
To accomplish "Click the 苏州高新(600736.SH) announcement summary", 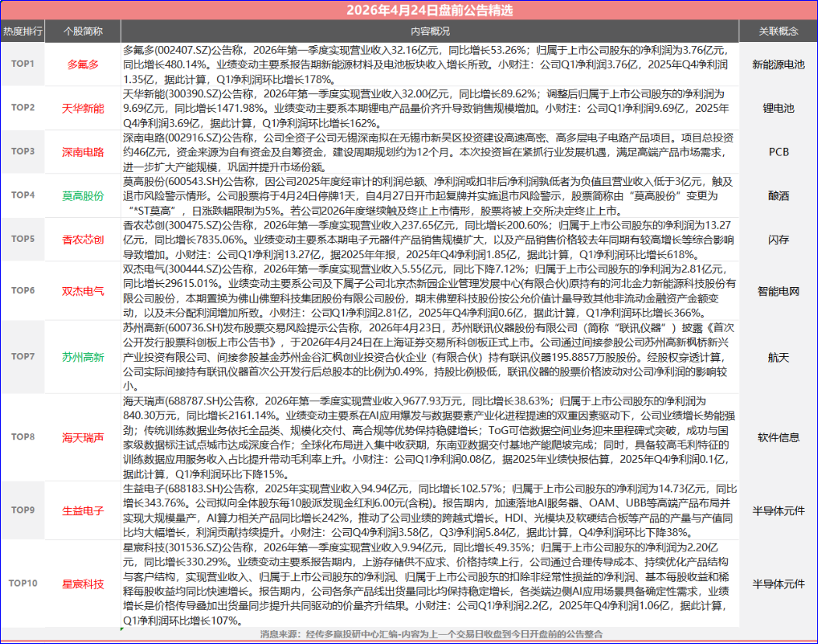I will (430, 357).
